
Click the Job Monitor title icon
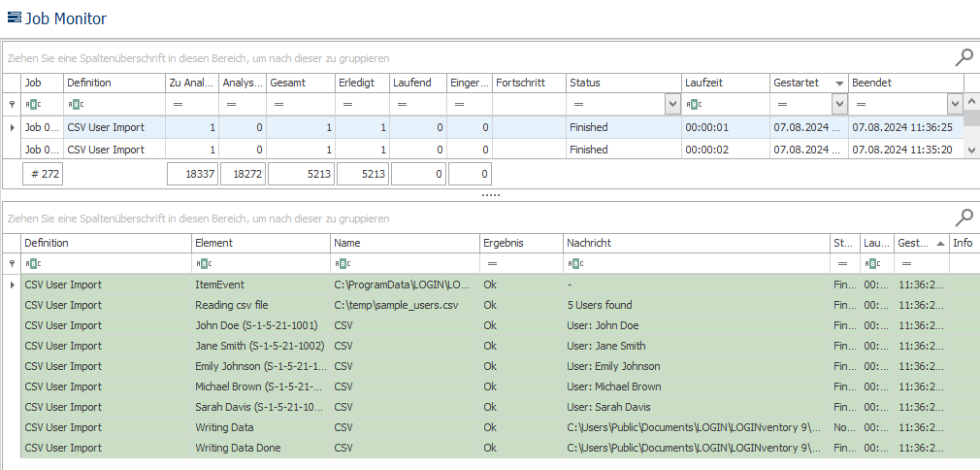(14, 17)
